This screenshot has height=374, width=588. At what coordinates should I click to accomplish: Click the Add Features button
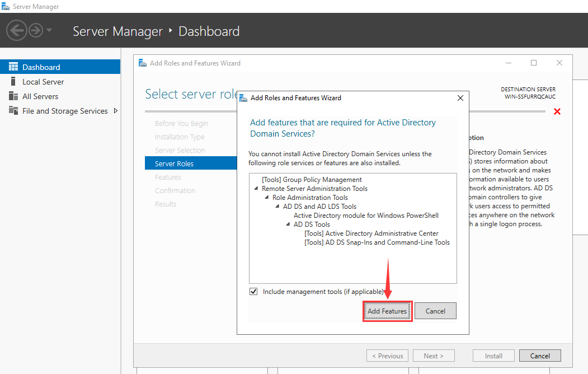(387, 311)
